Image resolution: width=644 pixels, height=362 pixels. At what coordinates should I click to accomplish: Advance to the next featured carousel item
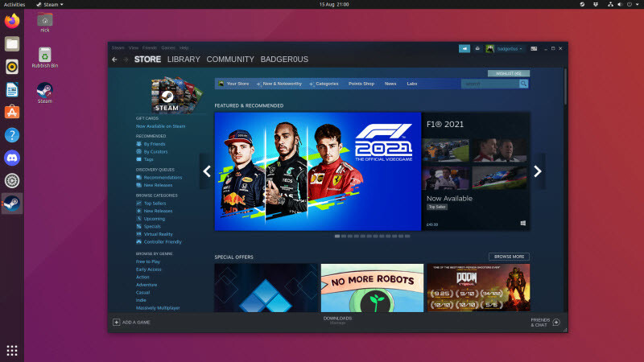pos(538,171)
